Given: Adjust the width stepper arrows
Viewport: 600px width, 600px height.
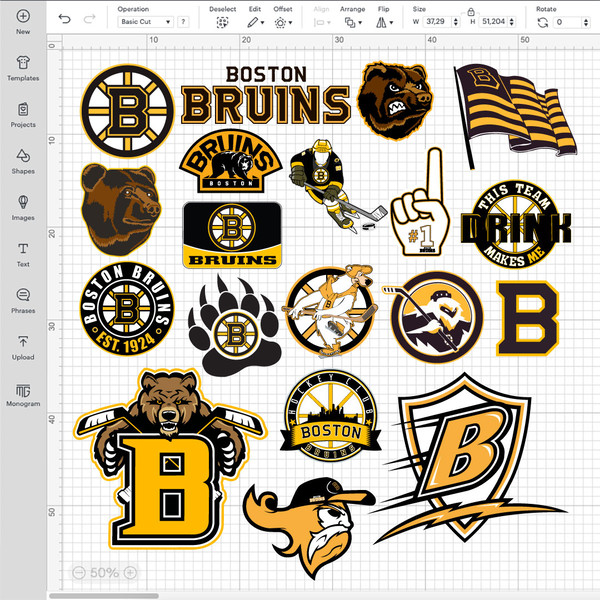Looking at the screenshot, I should coord(456,22).
